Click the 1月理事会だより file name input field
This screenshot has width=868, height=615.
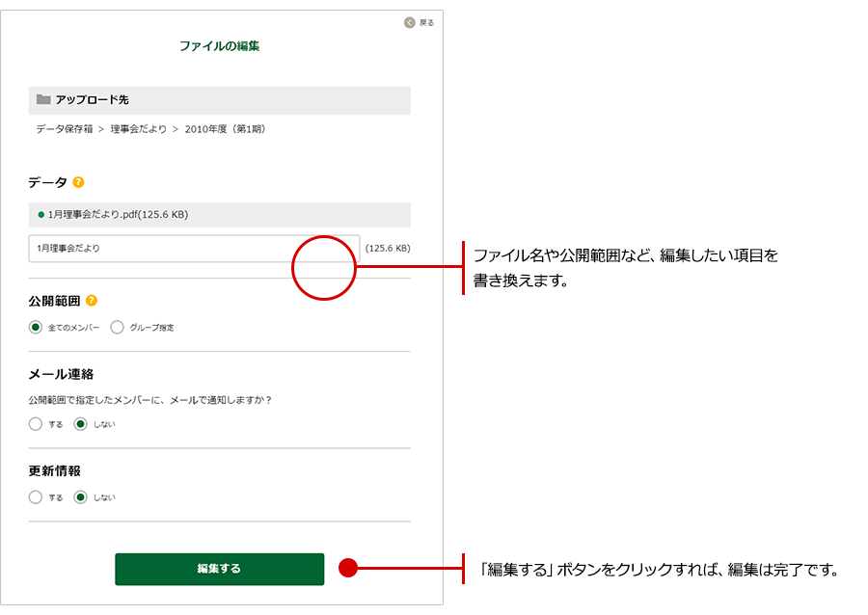click(194, 249)
